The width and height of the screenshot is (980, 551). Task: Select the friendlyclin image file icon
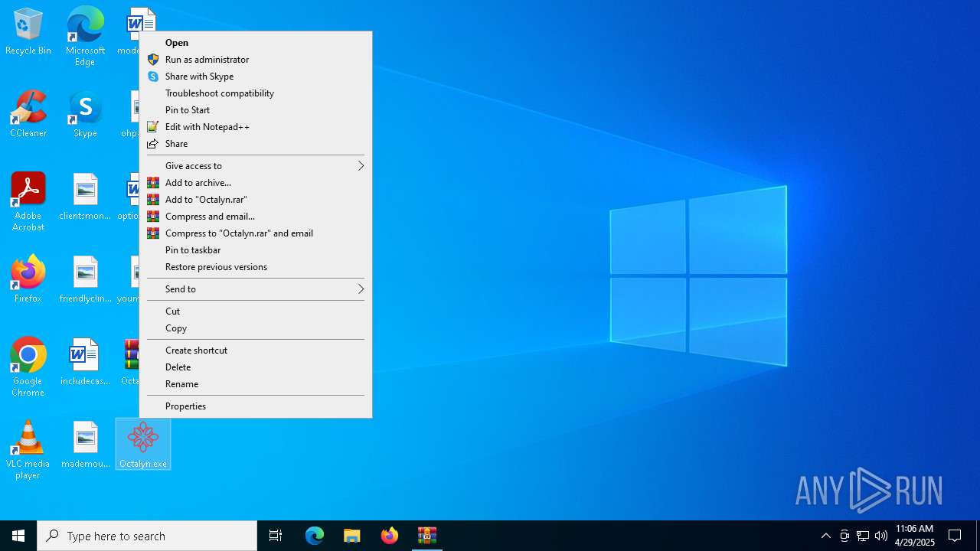point(85,279)
